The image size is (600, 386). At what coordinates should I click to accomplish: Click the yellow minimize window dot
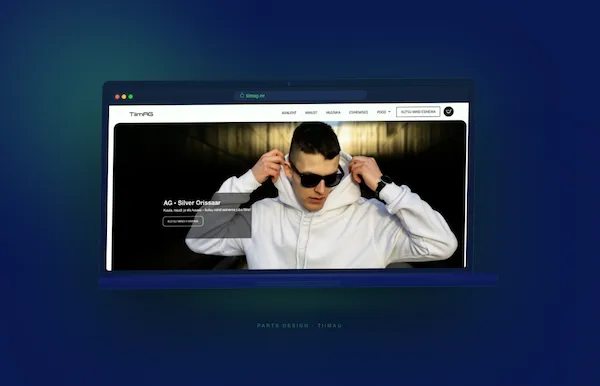(x=124, y=97)
